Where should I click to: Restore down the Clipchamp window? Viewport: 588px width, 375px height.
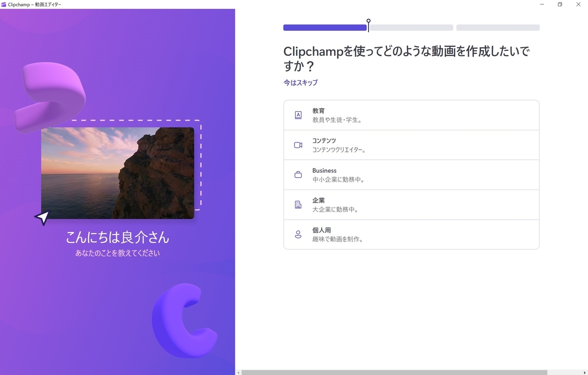560,4
